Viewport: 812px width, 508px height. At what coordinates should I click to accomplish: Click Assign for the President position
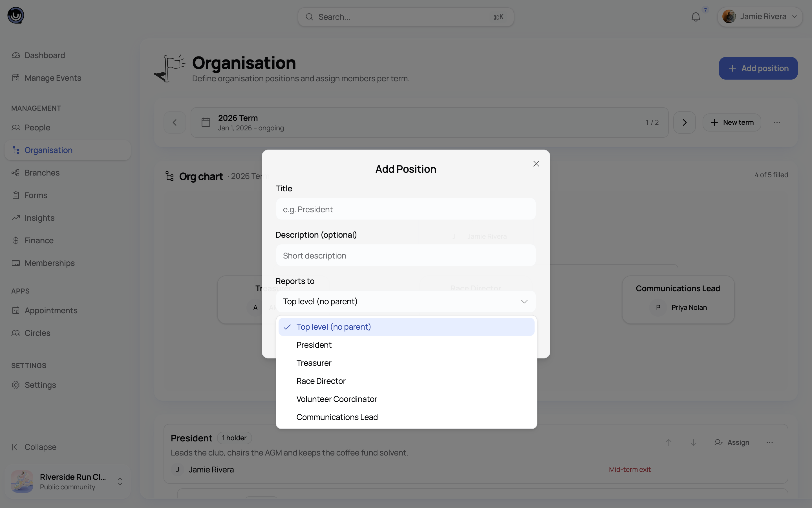pyautogui.click(x=731, y=443)
